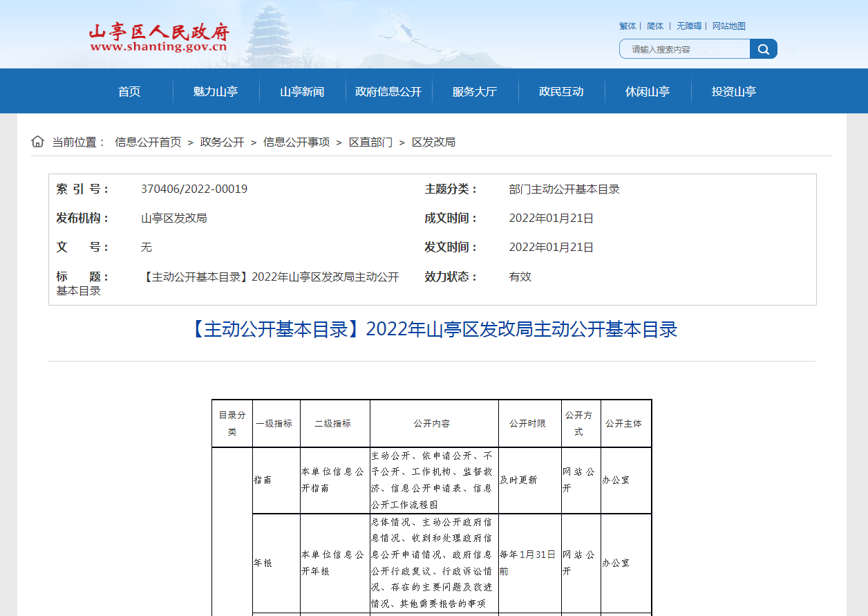
Task: Open the 政民互动 navigation item
Action: click(x=561, y=91)
